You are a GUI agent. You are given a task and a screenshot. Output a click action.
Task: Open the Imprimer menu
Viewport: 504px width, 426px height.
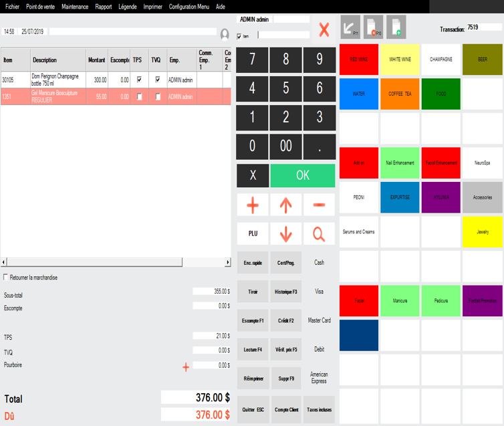(152, 7)
